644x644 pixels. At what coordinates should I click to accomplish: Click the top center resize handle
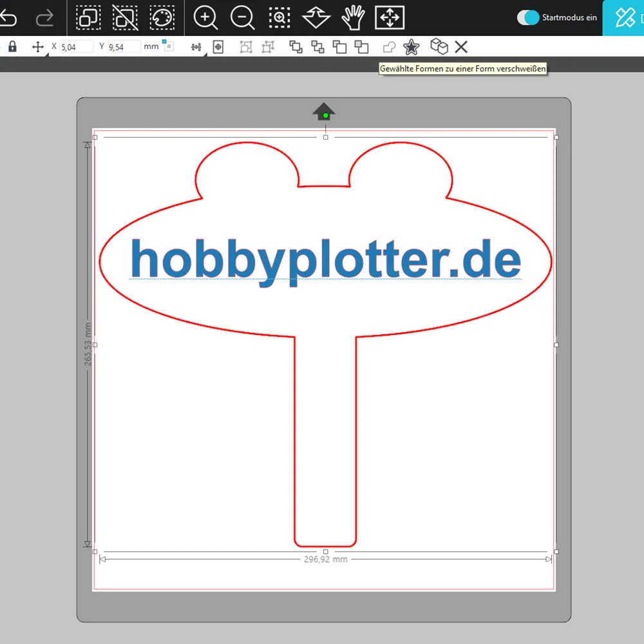326,138
